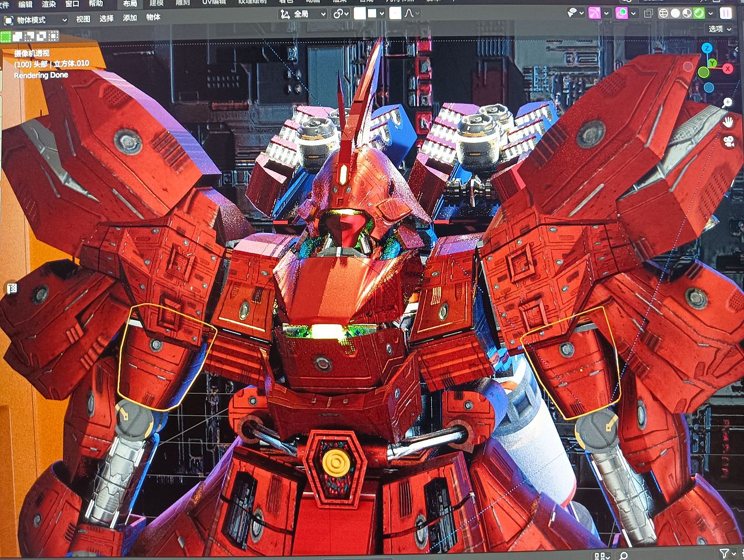Click the green Y axis gizmo ball
The width and height of the screenshot is (744, 560).
click(x=712, y=63)
